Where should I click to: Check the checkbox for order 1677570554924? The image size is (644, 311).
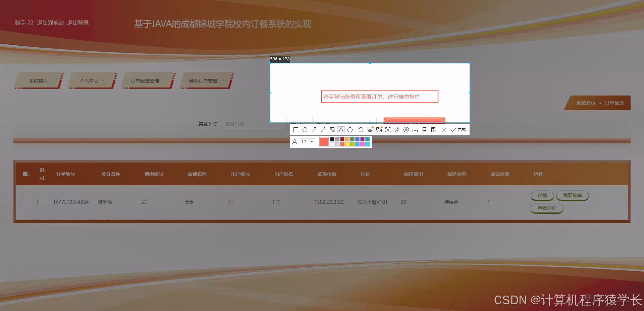point(22,202)
